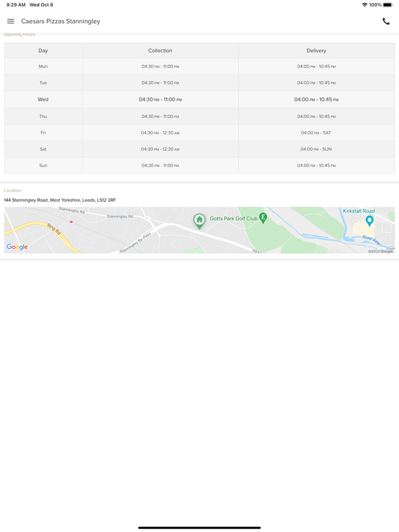Tap the red rail station map icon
The image size is (399, 532).
tap(71, 222)
